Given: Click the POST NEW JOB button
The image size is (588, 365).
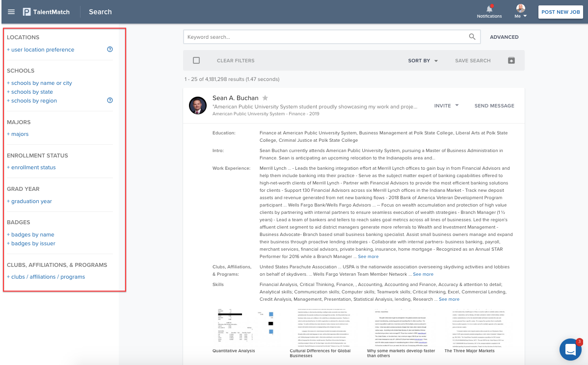Looking at the screenshot, I should (561, 12).
